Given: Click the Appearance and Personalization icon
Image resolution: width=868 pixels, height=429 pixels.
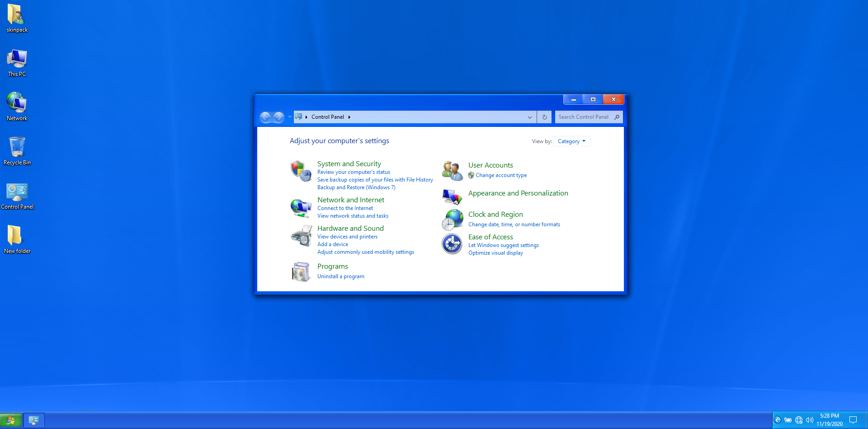Looking at the screenshot, I should tap(452, 196).
